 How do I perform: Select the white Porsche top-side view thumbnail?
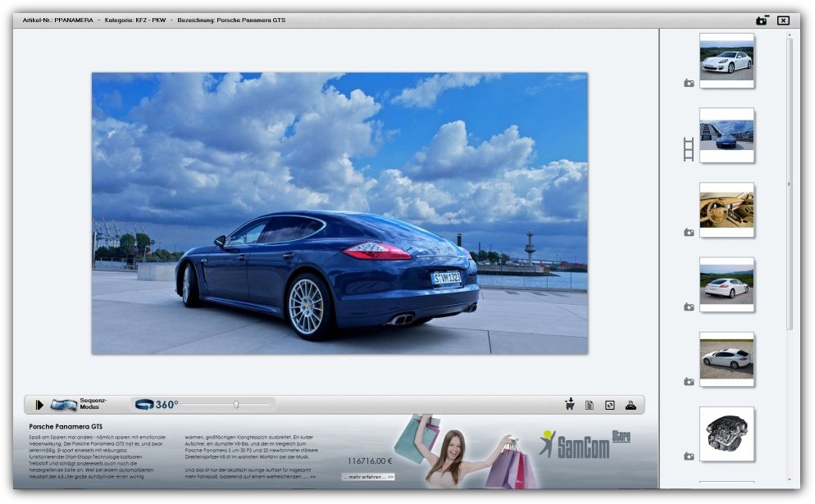pyautogui.click(x=726, y=359)
